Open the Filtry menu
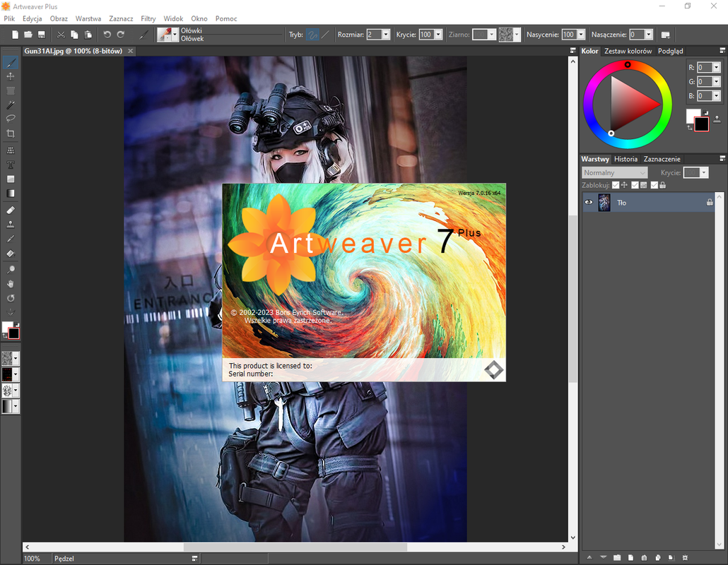The width and height of the screenshot is (728, 565). click(148, 18)
